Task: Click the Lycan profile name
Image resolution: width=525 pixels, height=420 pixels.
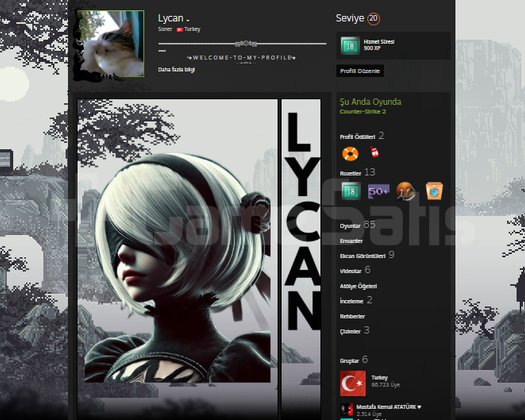Action: tap(170, 18)
